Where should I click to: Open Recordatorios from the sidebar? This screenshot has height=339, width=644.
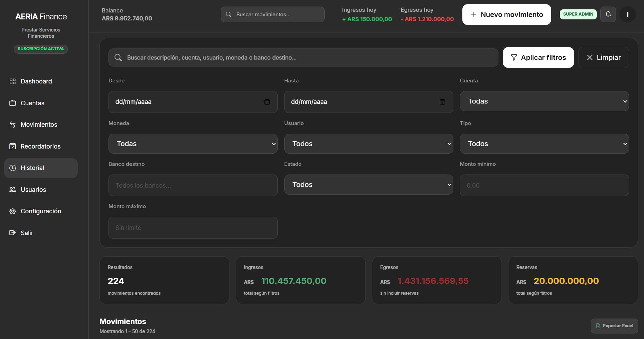[41, 146]
